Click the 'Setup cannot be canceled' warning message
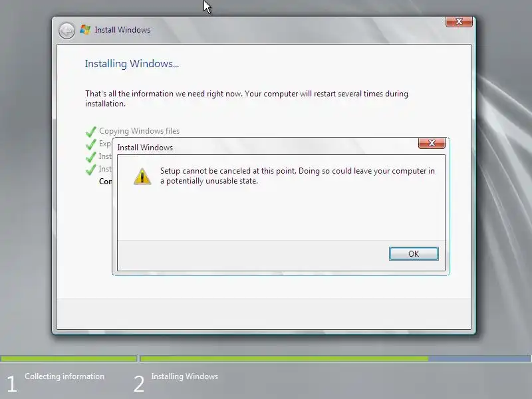The image size is (532, 399). click(297, 176)
